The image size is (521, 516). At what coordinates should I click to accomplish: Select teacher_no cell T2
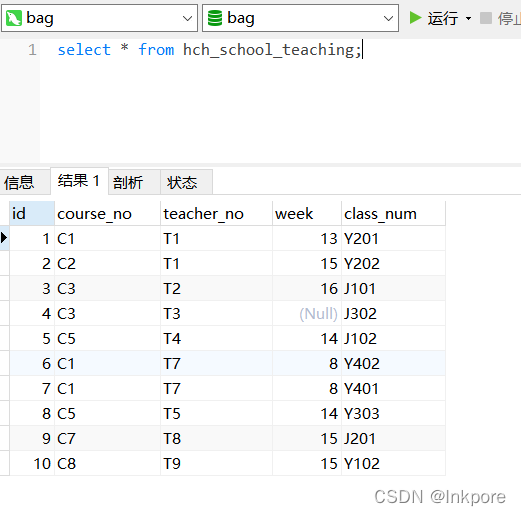(x=216, y=288)
